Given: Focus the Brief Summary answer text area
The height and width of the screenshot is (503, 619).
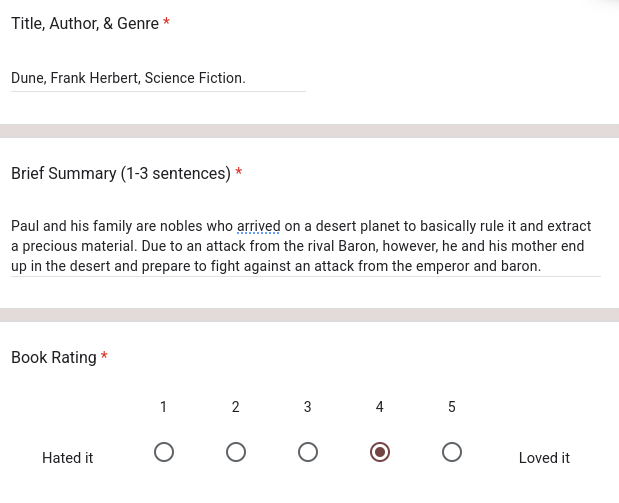Looking at the screenshot, I should (305, 246).
